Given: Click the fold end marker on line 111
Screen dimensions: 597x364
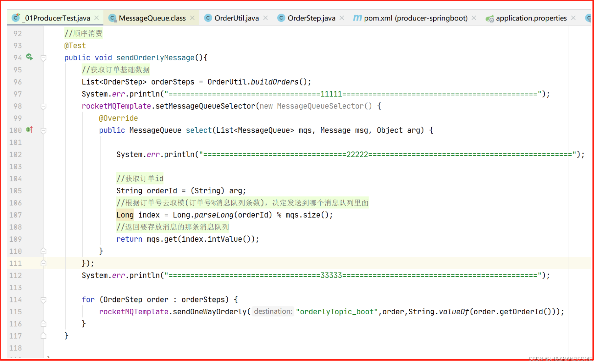Looking at the screenshot, I should pos(44,263).
